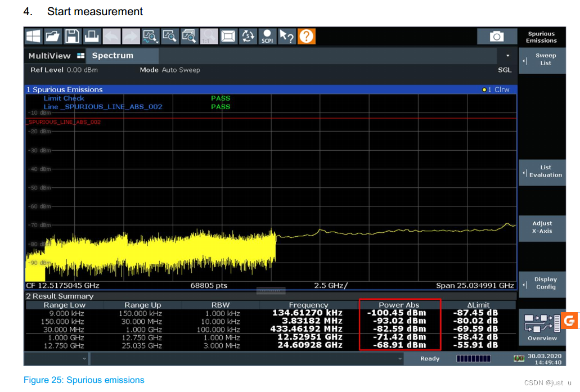
Task: Take screenshot with the camera icon
Action: (x=496, y=37)
